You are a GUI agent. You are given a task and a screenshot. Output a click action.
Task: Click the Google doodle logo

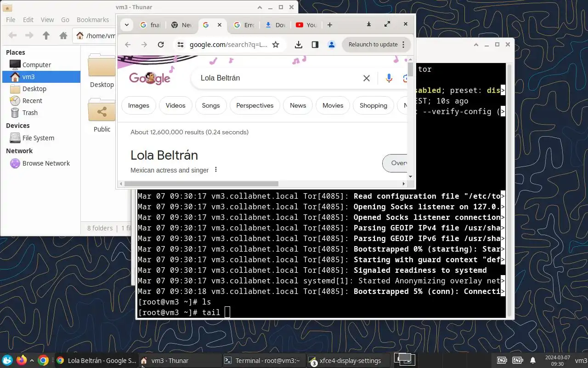point(150,78)
